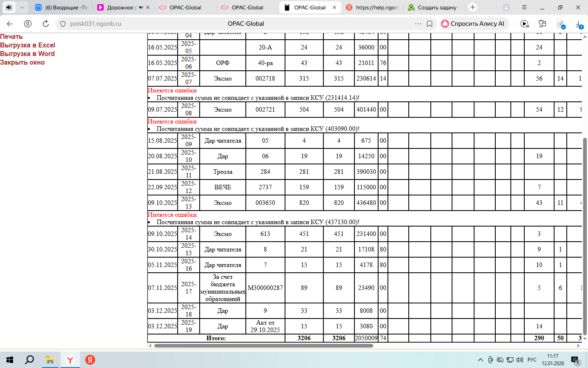Switch keyboard language РУС indicator
Image resolution: width=588 pixels, height=368 pixels.
pos(532,360)
